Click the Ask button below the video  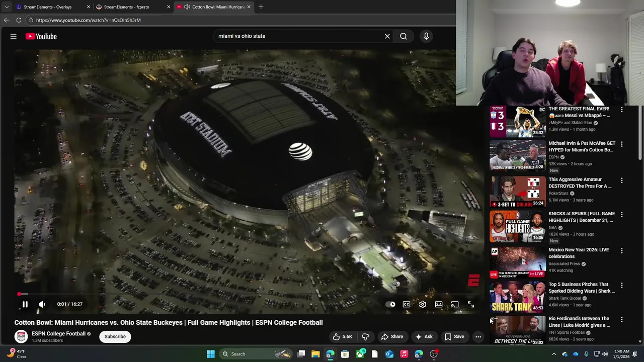click(424, 337)
